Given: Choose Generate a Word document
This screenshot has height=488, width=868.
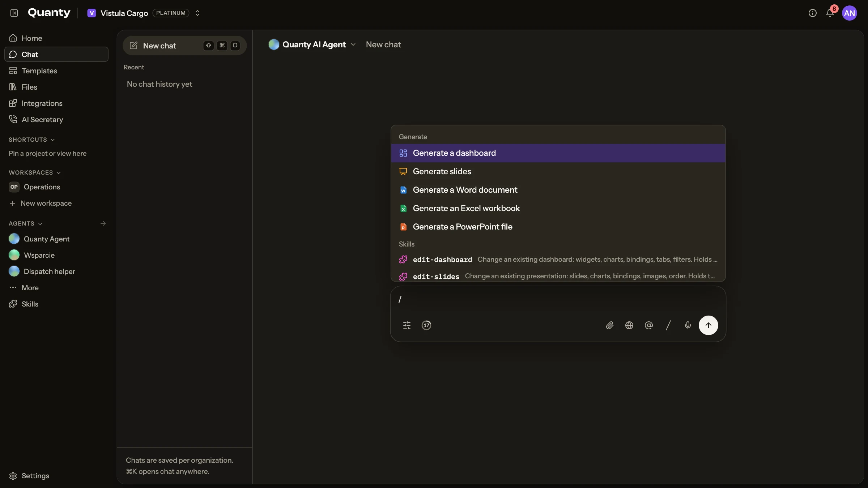Looking at the screenshot, I should click(x=558, y=190).
